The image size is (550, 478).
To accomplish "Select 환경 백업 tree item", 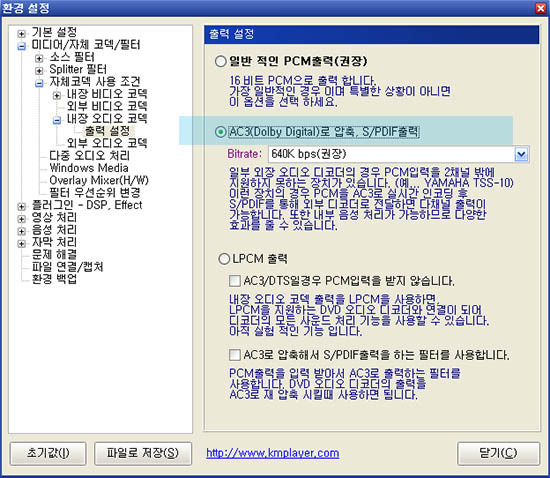I will click(x=54, y=279).
